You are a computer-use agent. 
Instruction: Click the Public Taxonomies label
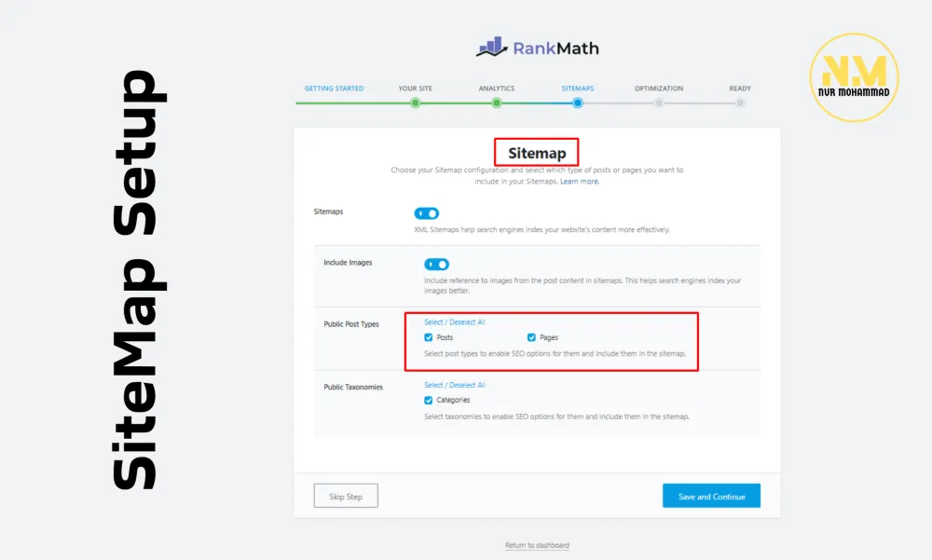353,387
